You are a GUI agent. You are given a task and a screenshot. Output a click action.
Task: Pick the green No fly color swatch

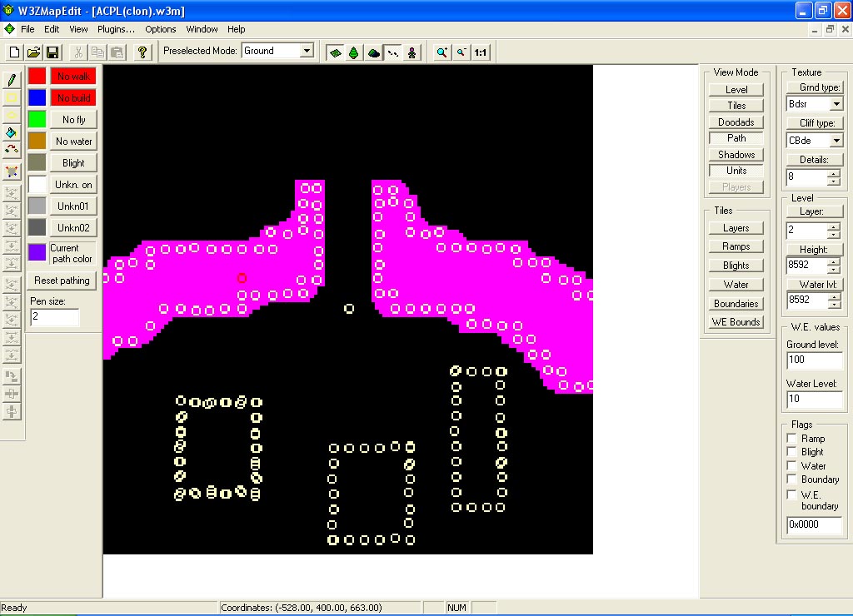tap(37, 119)
